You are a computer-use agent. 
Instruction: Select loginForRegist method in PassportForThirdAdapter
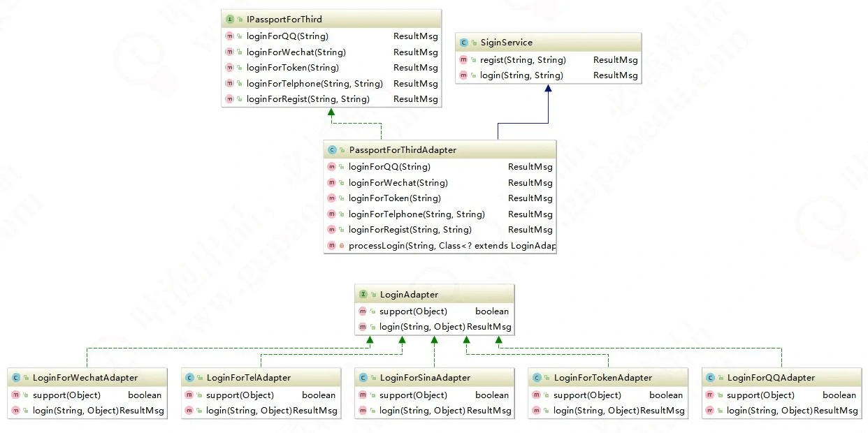pyautogui.click(x=410, y=230)
